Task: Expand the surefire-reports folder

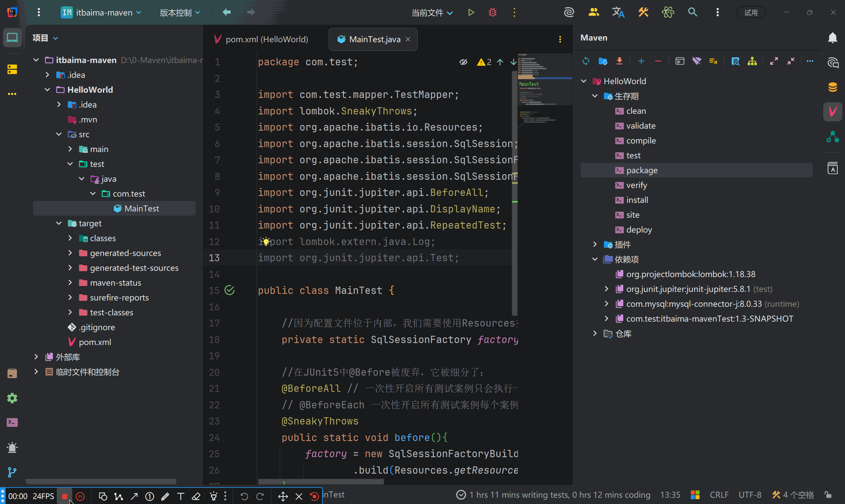Action: [x=70, y=298]
